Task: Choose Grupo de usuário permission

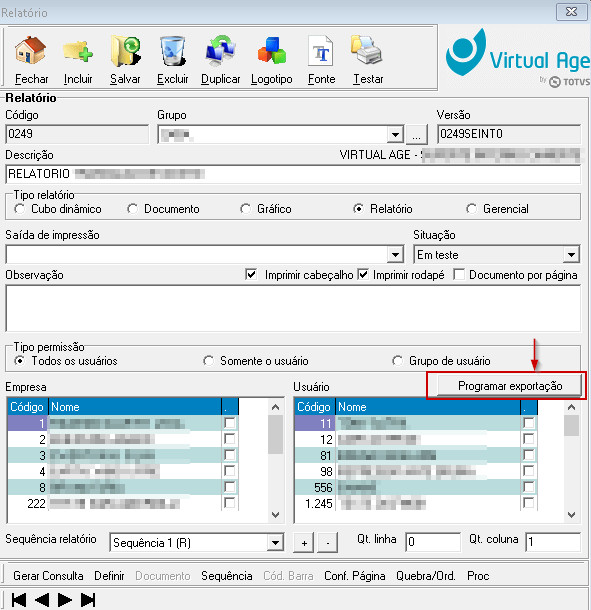Action: (397, 361)
